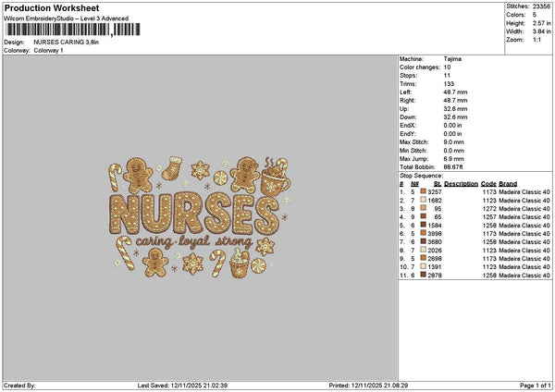Click stitch count '1584' in row 5

pos(435,226)
